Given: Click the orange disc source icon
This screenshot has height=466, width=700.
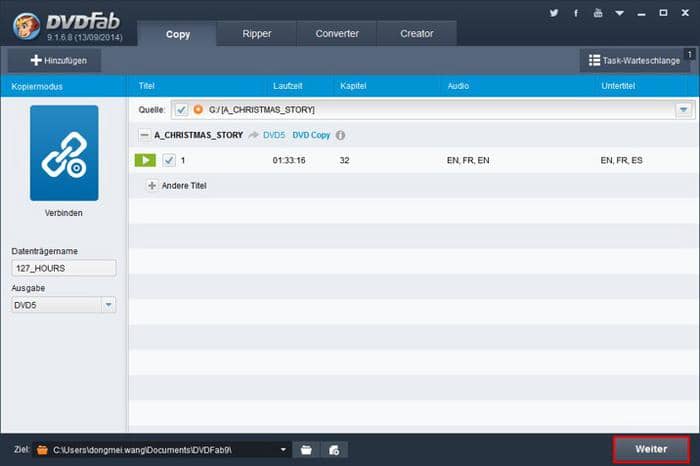Looking at the screenshot, I should tap(198, 109).
